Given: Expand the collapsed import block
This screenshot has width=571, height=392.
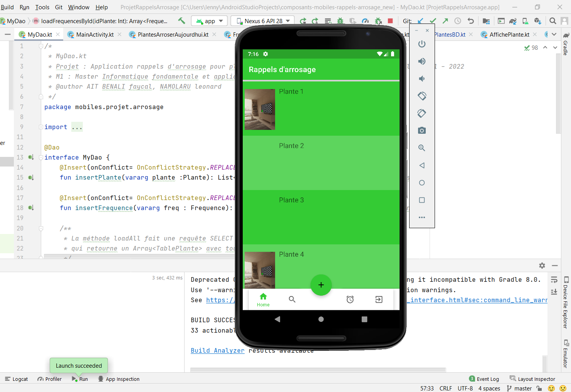Looking at the screenshot, I should 77,127.
